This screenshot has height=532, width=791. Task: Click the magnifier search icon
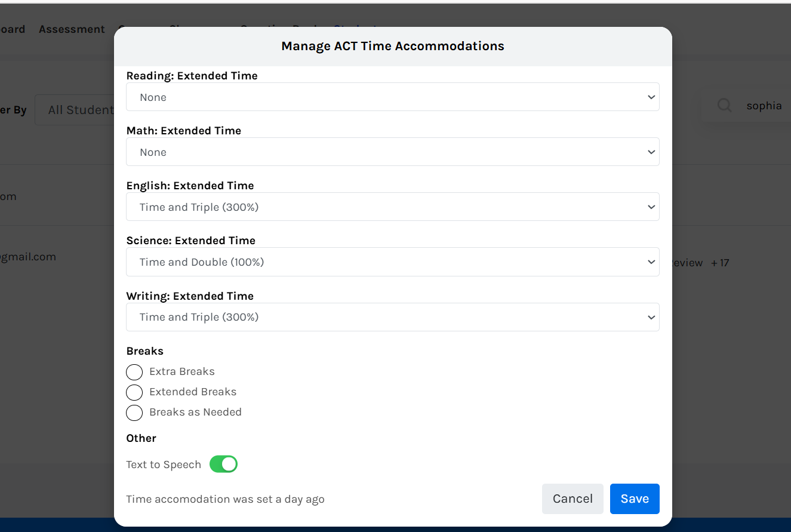[x=724, y=106]
